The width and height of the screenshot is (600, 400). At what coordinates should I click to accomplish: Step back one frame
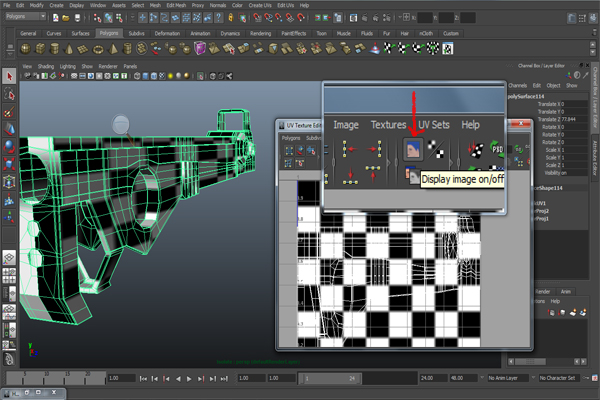155,379
